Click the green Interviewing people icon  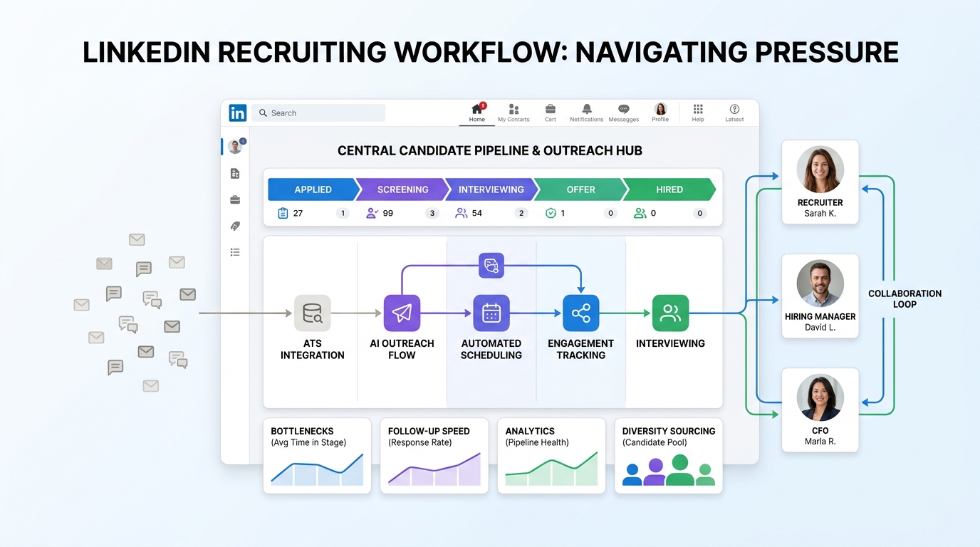670,313
